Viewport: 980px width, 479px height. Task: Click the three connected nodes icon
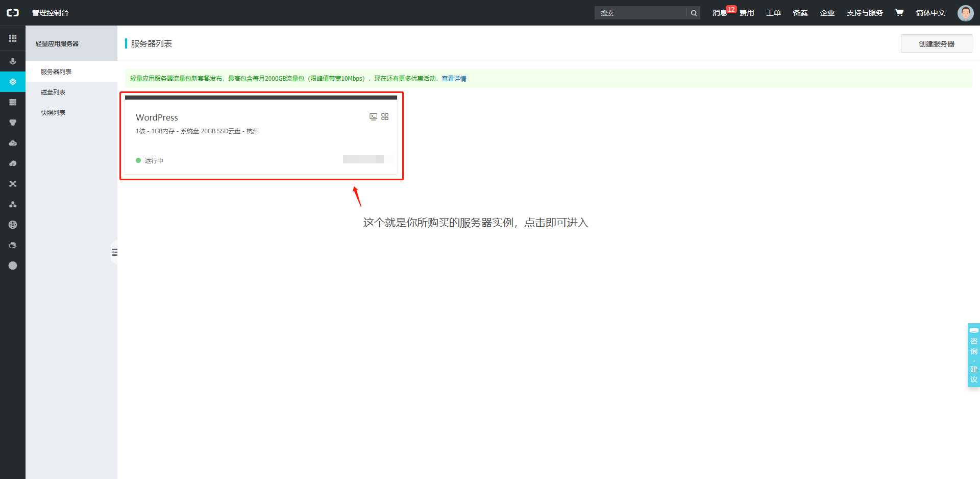pos(13,204)
